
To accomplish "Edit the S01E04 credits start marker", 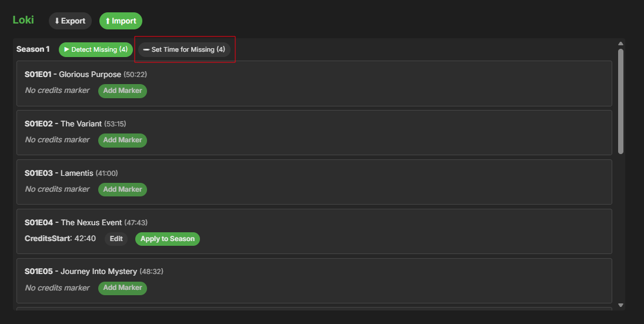I will (x=116, y=239).
